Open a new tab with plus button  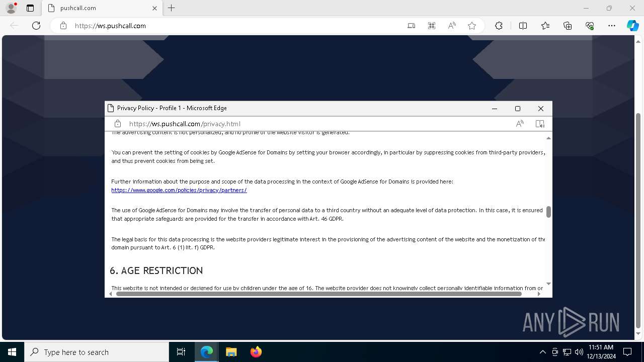(x=172, y=8)
